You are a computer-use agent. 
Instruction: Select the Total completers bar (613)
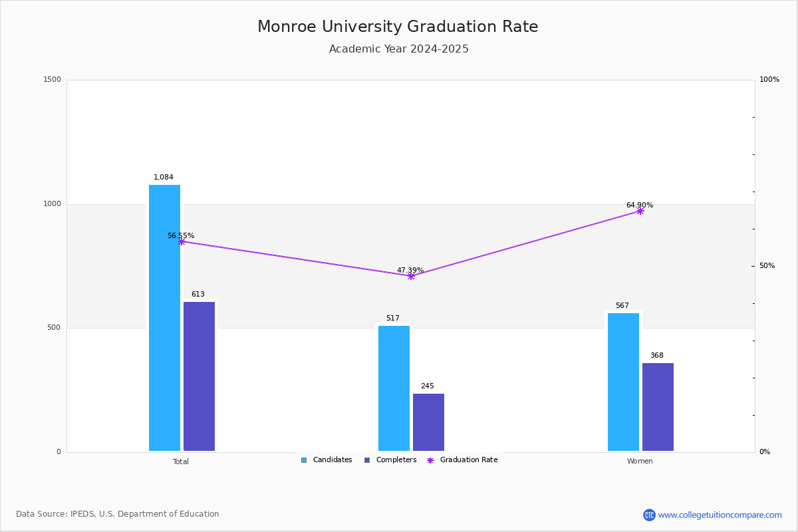(x=199, y=376)
